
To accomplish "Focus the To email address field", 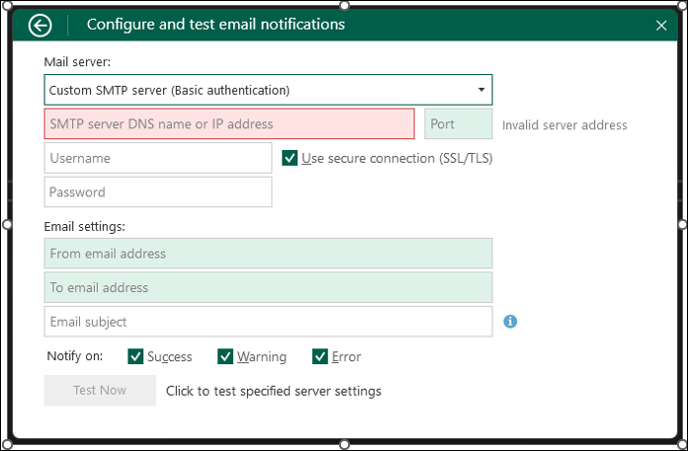I will pyautogui.click(x=268, y=288).
